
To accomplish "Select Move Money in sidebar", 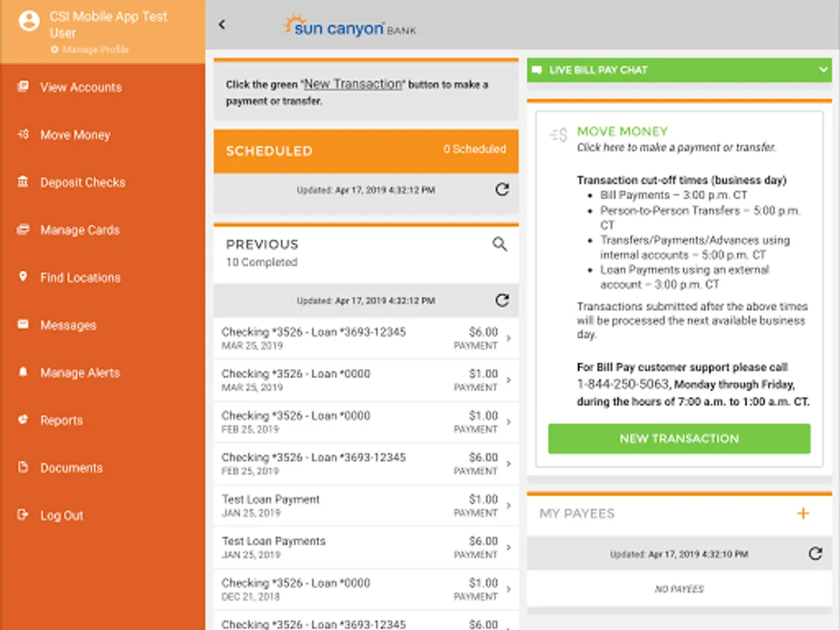I will pos(75,135).
